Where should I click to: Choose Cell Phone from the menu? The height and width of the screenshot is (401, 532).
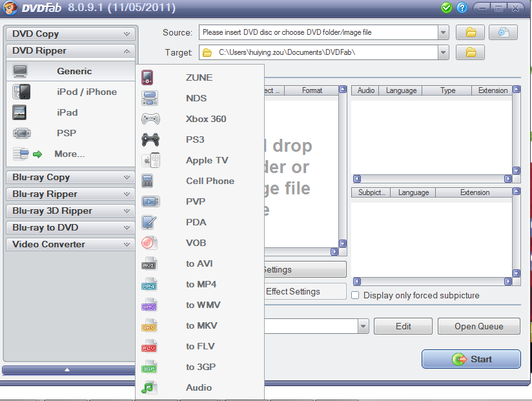tap(210, 181)
